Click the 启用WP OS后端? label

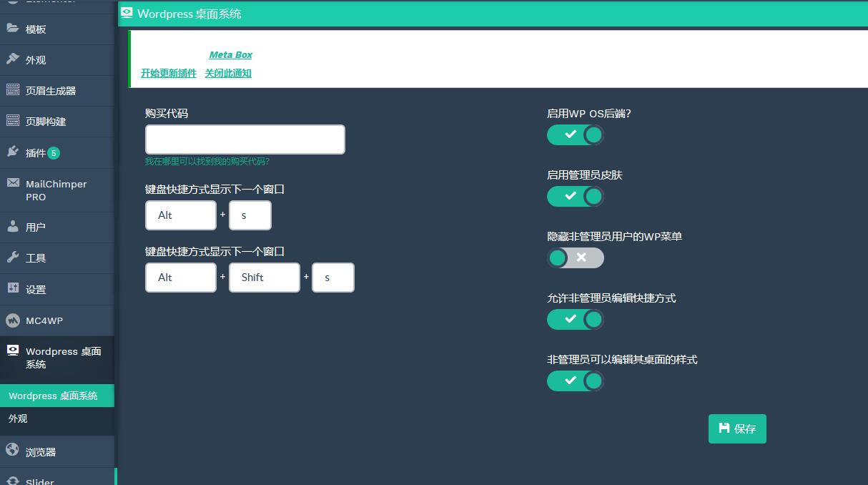(589, 113)
